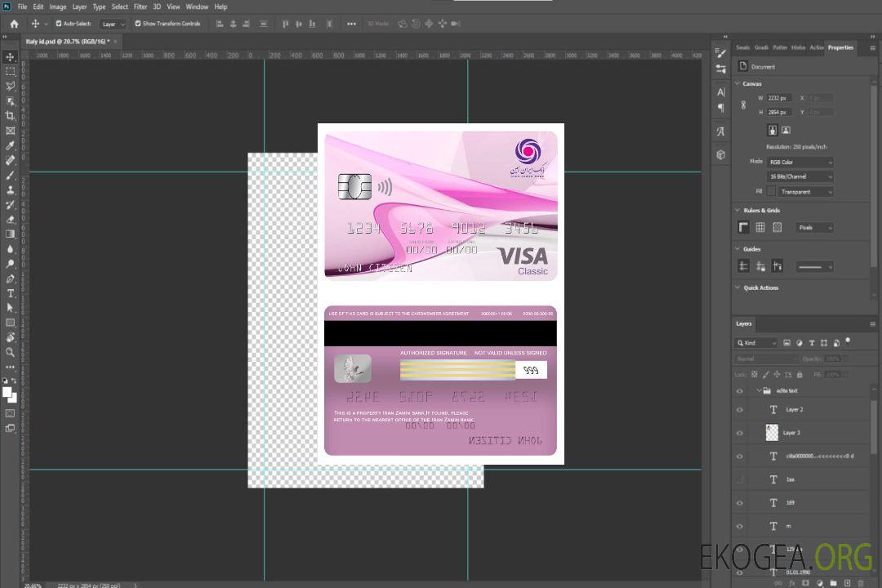Choose portrait canvas orientation
882x588 pixels.
pos(773,130)
